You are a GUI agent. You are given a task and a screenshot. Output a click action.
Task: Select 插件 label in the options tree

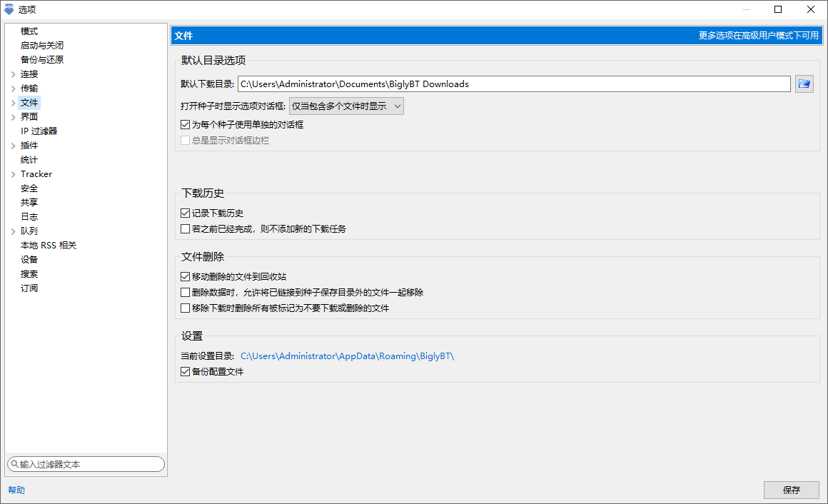click(29, 146)
